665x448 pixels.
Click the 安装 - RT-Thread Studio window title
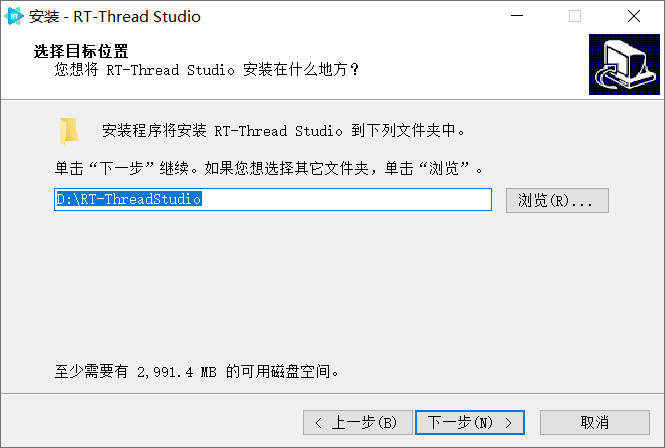115,17
